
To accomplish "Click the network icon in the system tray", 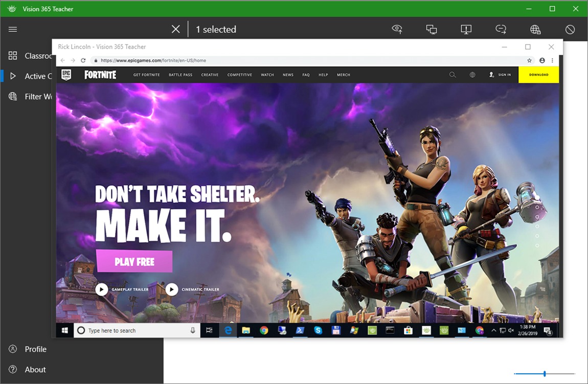I will [x=503, y=330].
